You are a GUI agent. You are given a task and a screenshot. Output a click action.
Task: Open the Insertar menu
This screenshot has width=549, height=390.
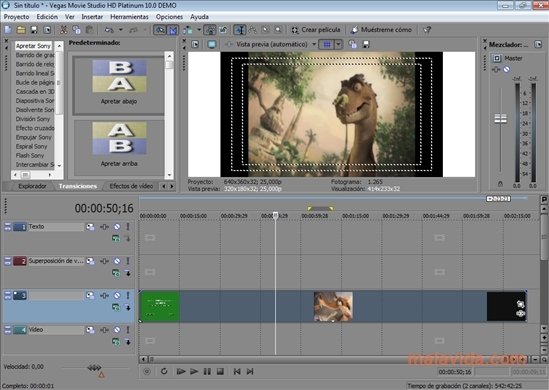point(92,17)
